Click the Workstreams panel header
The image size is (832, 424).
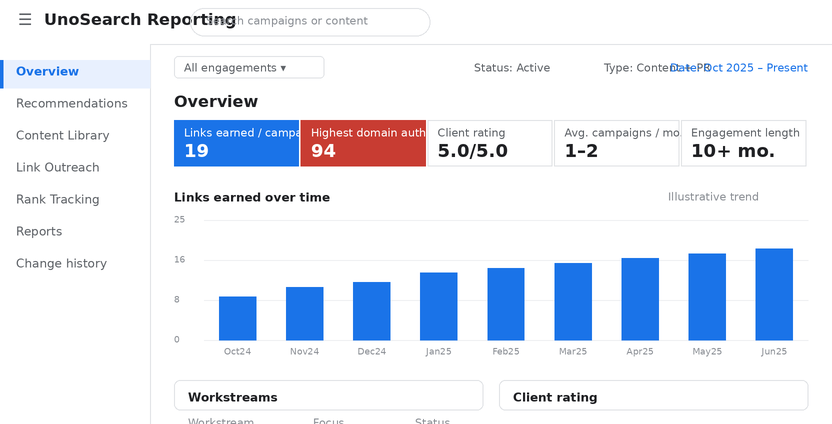pos(328,395)
